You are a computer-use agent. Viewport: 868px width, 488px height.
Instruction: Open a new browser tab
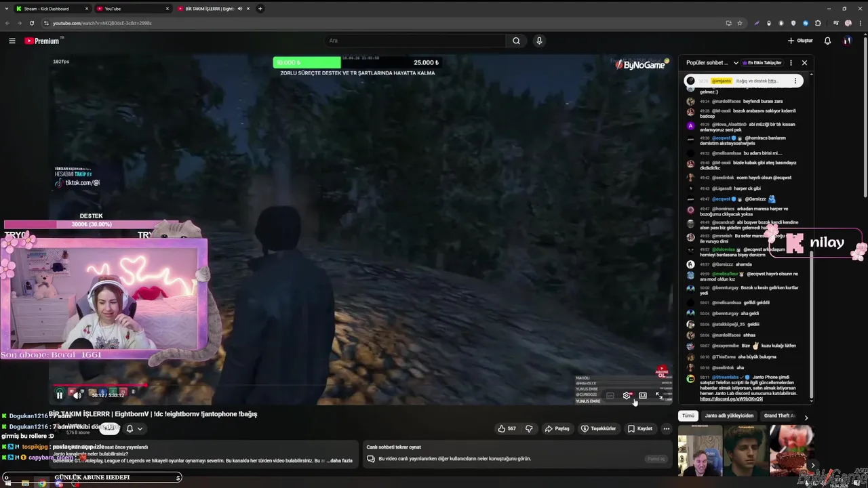pyautogui.click(x=260, y=9)
